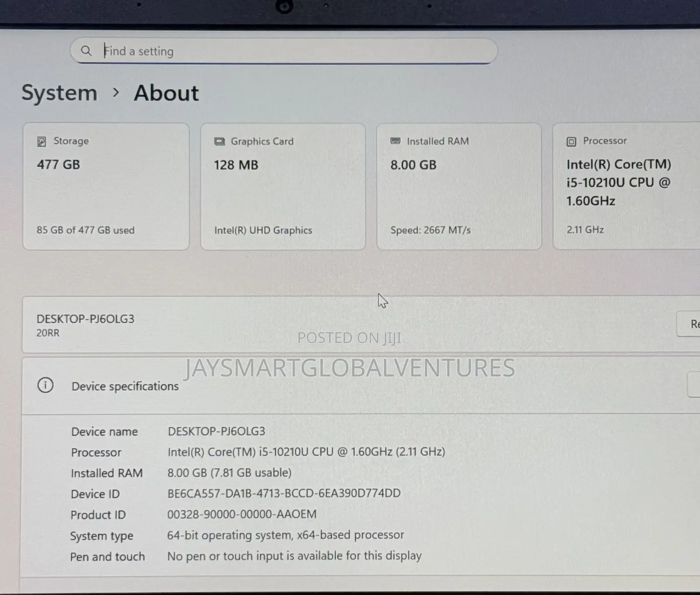Click the 'Speed: 2667 MT/s' text
The image size is (700, 595).
pos(430,230)
